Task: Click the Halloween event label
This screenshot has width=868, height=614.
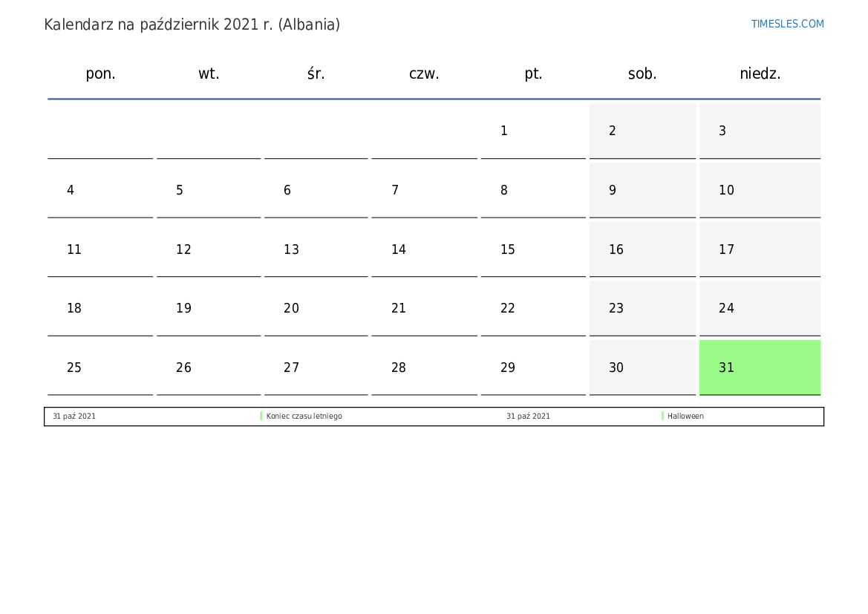Action: [x=685, y=417]
